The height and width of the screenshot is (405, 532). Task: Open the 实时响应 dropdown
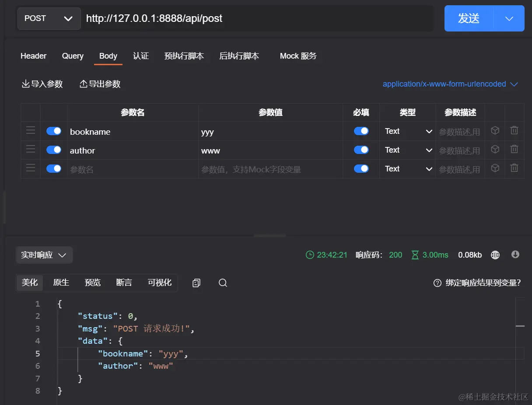coord(44,255)
